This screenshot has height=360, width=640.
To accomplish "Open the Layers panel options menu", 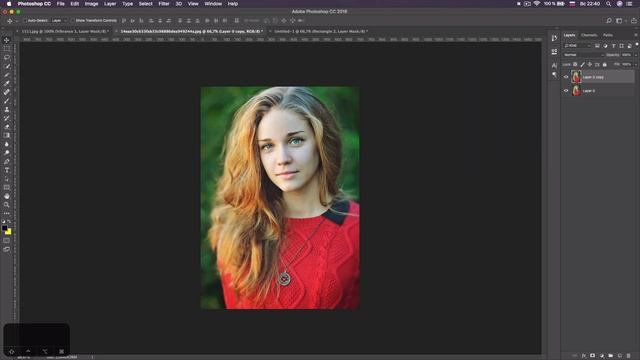I will pos(636,35).
